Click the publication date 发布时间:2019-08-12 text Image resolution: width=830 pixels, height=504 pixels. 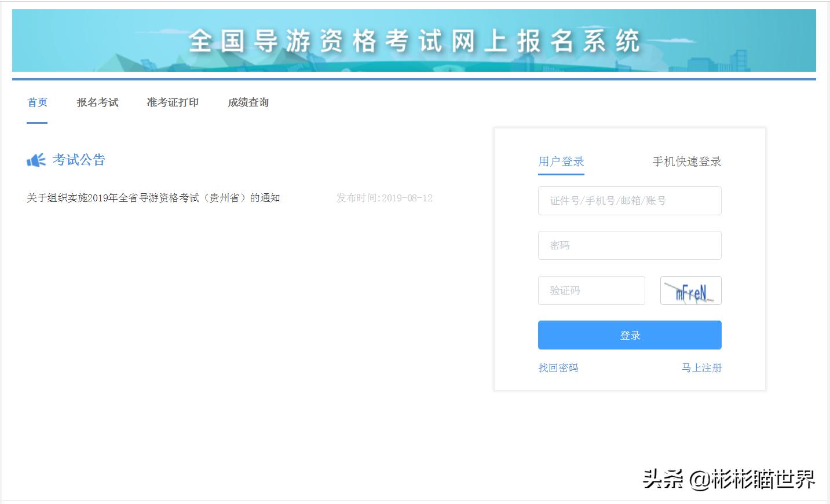click(383, 197)
